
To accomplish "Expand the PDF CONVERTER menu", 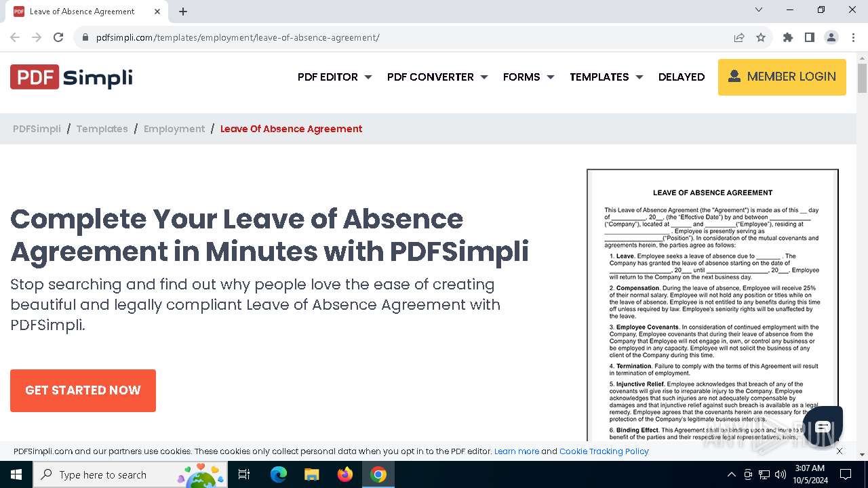I will click(437, 77).
